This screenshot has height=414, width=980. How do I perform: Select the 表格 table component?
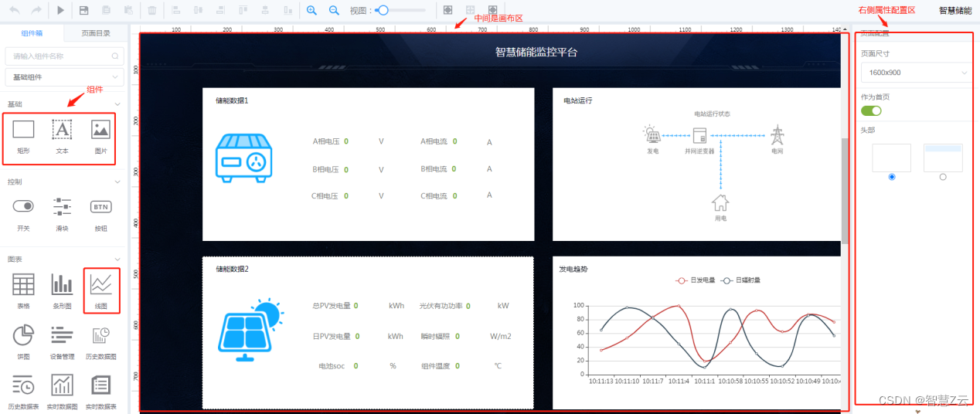tap(23, 291)
